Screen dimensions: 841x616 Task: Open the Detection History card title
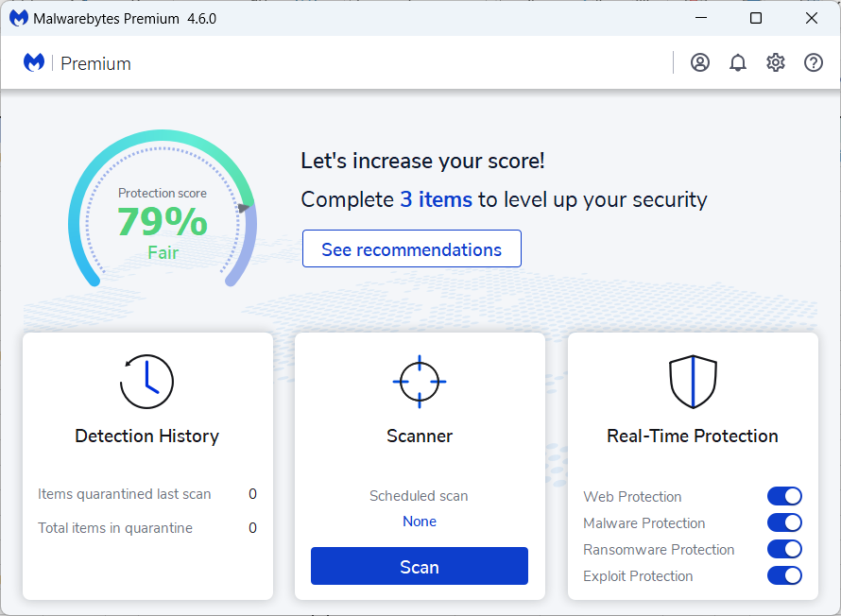(146, 436)
